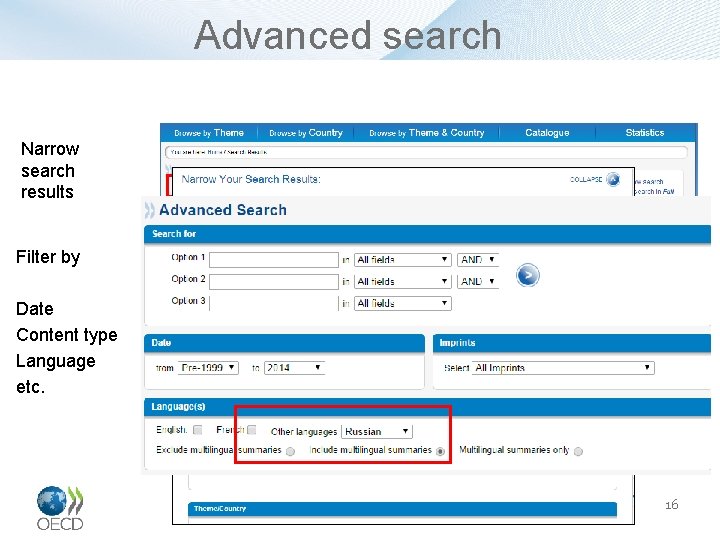This screenshot has width=720, height=540.
Task: Open Browse by Theme tab
Action: point(209,133)
